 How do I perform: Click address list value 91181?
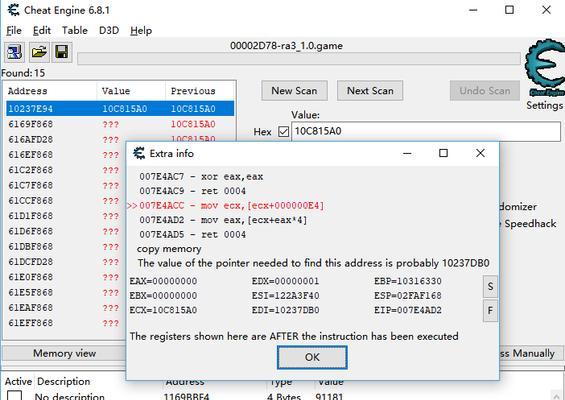(x=329, y=396)
